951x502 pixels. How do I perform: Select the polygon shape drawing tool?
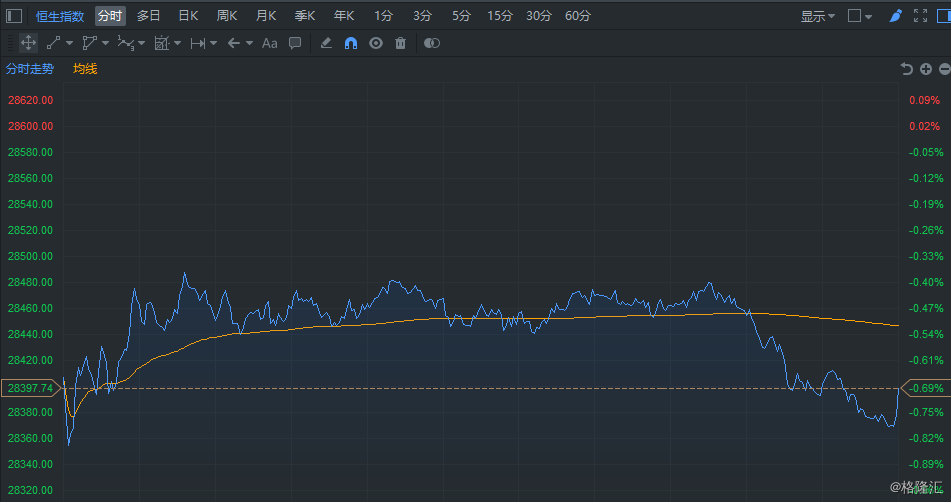(x=90, y=43)
